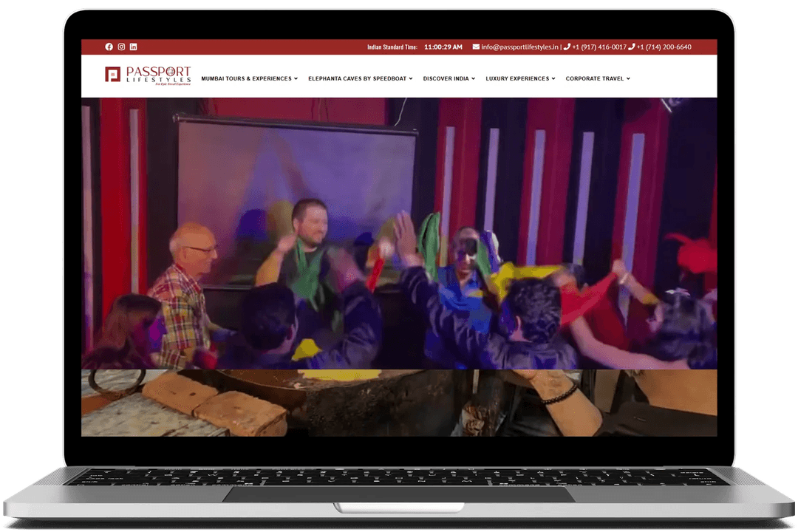Click the hero video of people dancing

399,233
